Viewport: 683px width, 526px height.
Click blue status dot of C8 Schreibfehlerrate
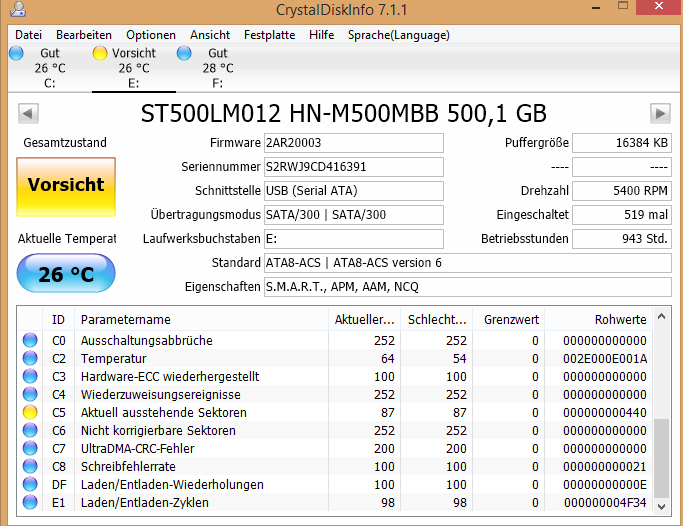[x=30, y=466]
